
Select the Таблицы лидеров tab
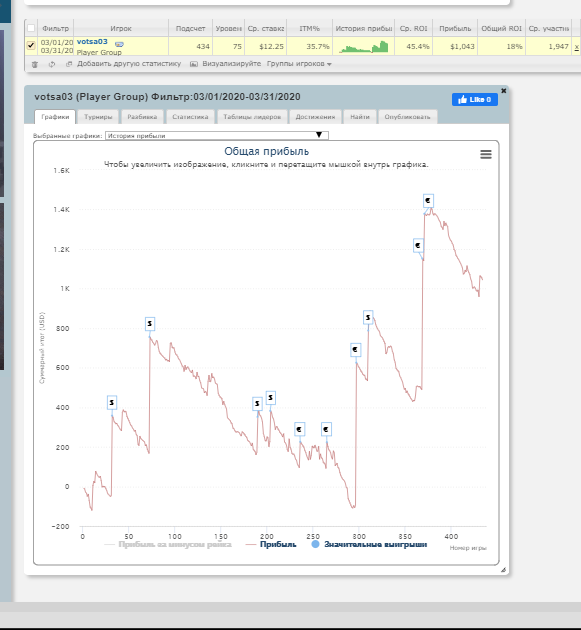pos(252,117)
